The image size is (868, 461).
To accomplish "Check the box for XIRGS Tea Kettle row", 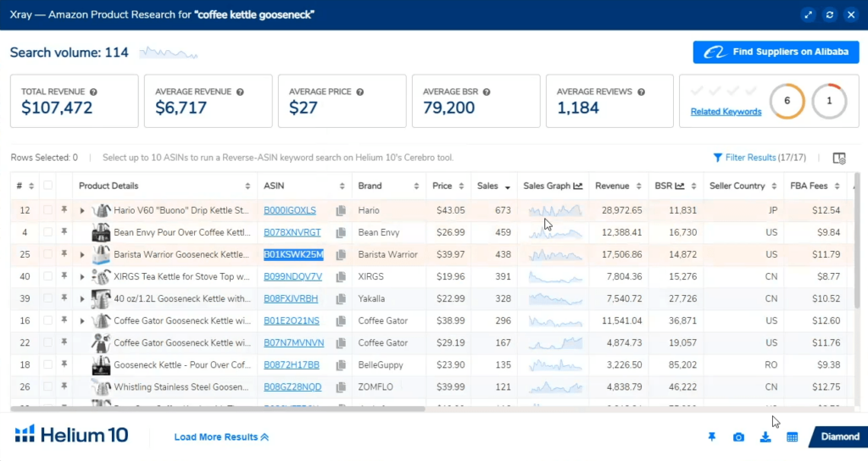I will coord(48,276).
